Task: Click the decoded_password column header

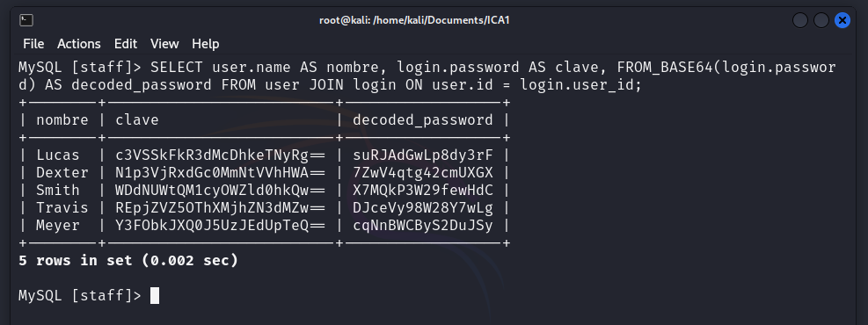Action: 423,120
